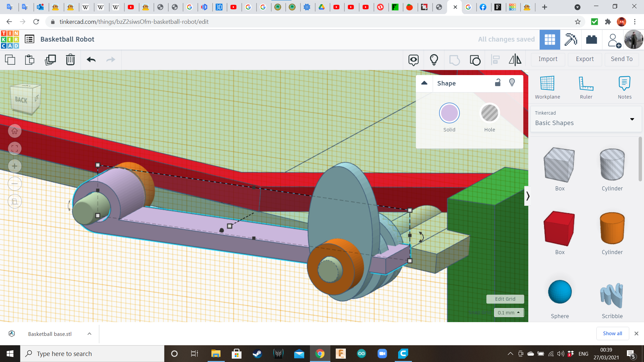This screenshot has height=362, width=644.
Task: Delete selected shape with trash icon
Action: [70, 60]
